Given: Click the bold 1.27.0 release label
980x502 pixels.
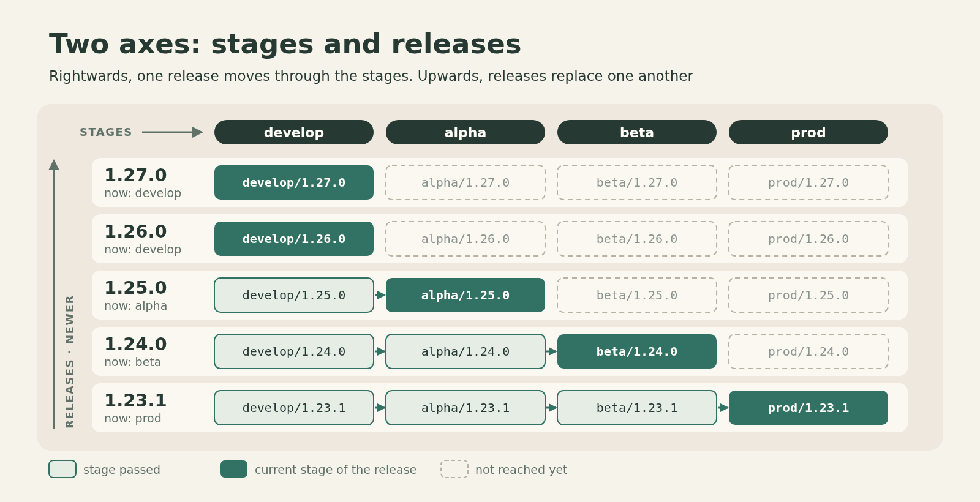Looking at the screenshot, I should (x=135, y=175).
